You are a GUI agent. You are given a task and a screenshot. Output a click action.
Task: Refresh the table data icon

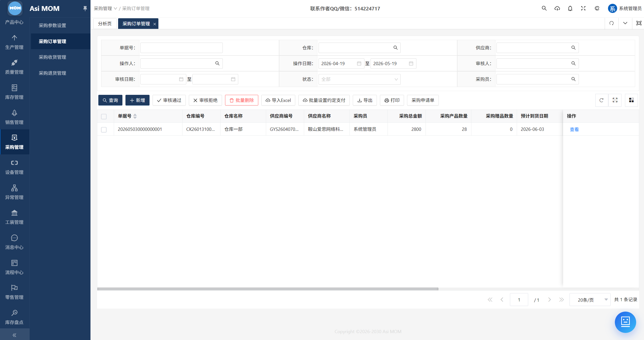point(601,100)
